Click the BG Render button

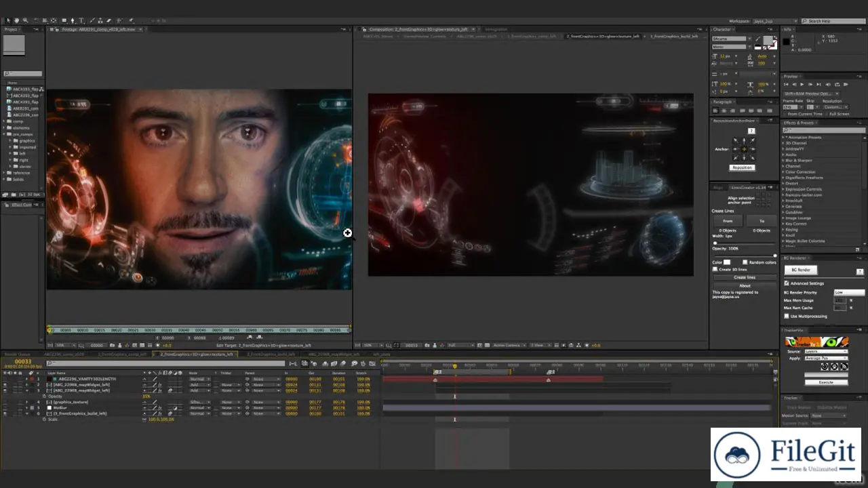[x=801, y=270]
